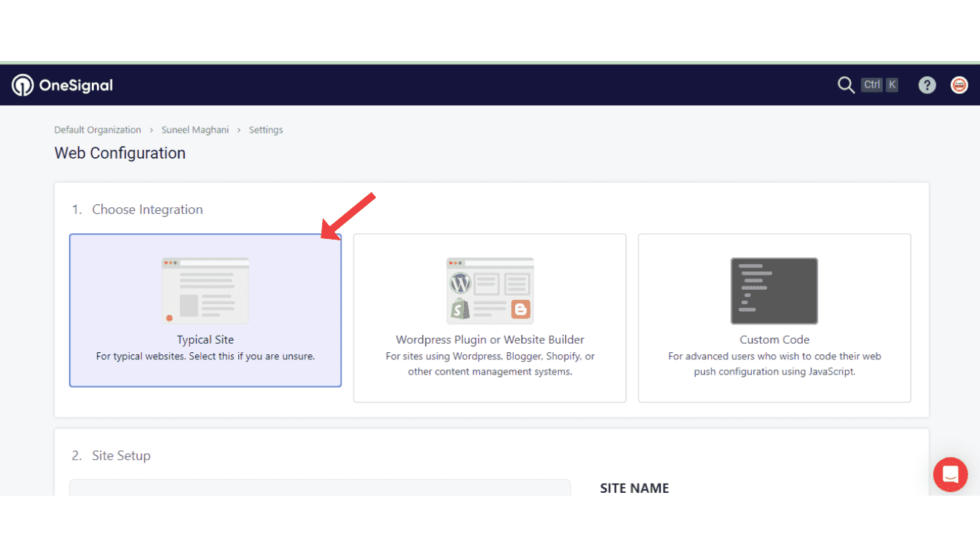
Task: Select Wordpress Plugin or Website Builder card
Action: click(490, 318)
